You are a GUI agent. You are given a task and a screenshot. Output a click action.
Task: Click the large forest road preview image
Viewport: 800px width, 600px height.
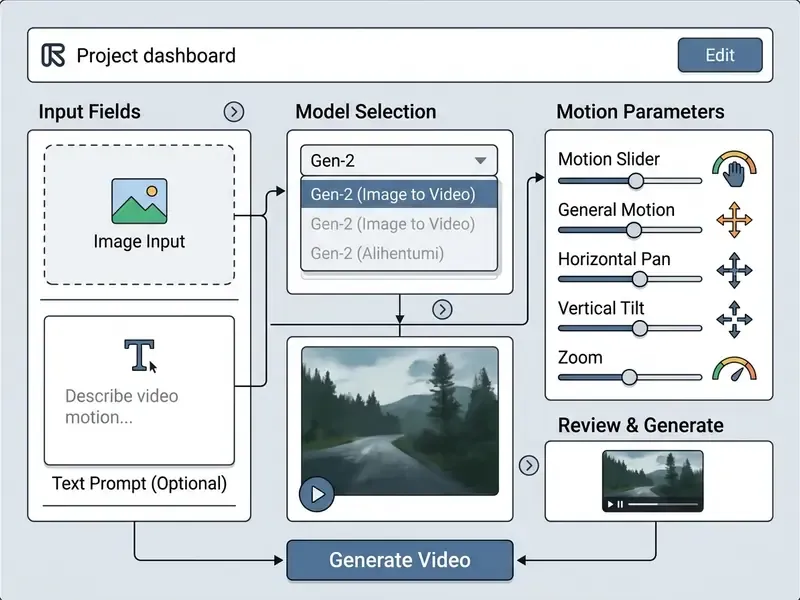(400, 421)
